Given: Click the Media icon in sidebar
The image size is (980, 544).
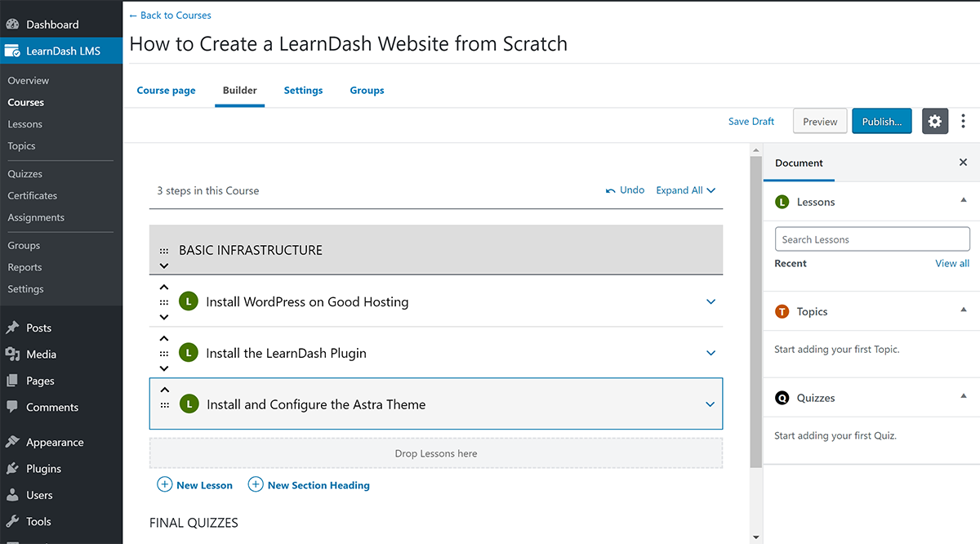Looking at the screenshot, I should pos(13,354).
